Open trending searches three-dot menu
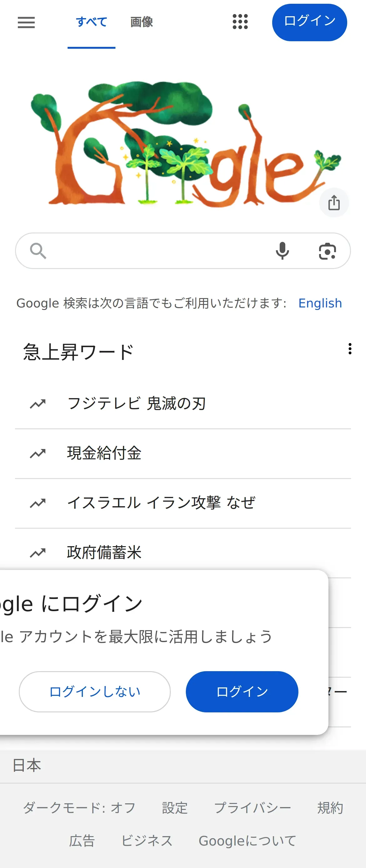This screenshot has width=366, height=868. pos(350,349)
